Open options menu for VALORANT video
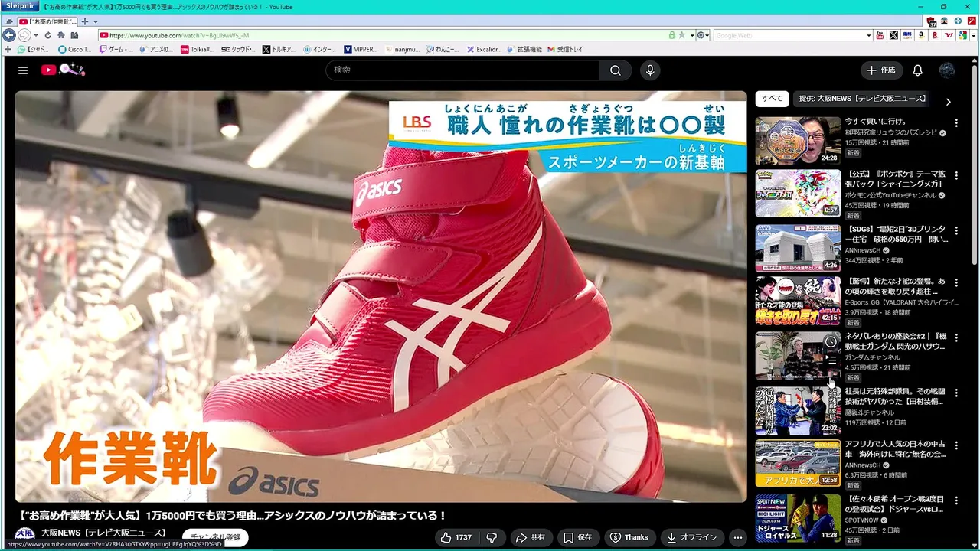The image size is (980, 551). (x=956, y=283)
